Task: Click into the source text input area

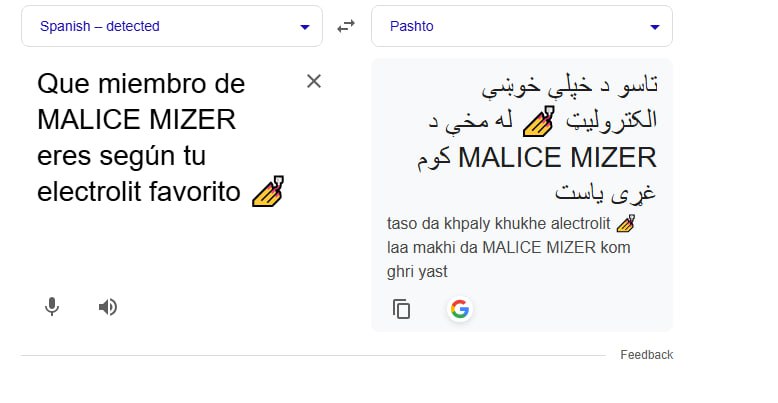Action: pos(160,240)
